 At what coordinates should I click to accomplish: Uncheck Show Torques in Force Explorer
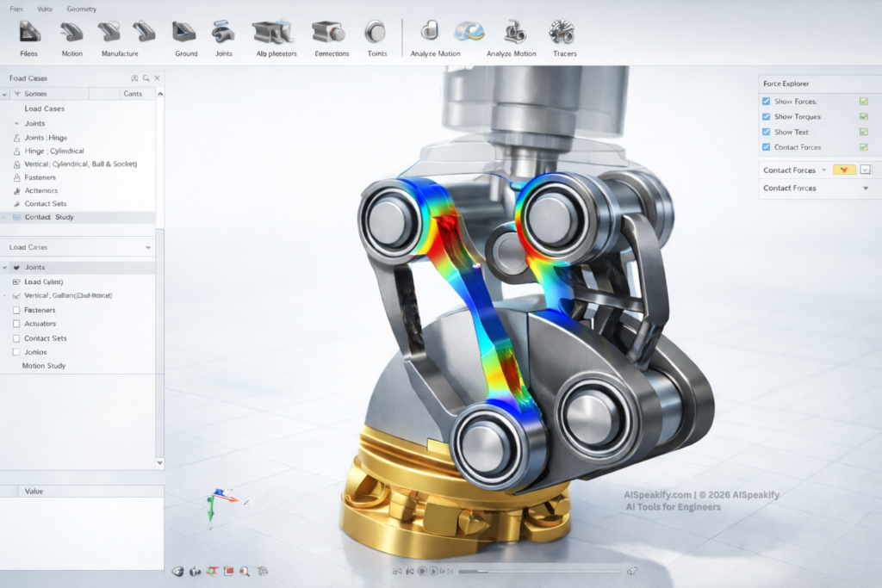pyautogui.click(x=766, y=116)
